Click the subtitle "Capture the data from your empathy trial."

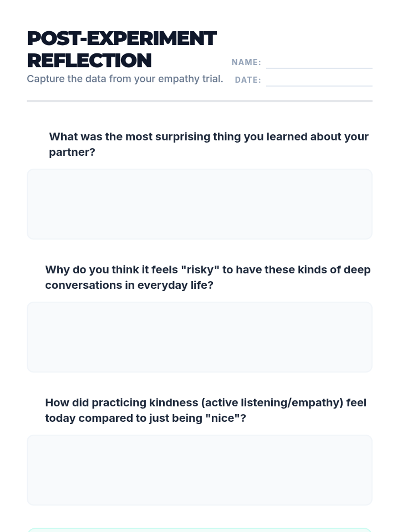coord(125,79)
